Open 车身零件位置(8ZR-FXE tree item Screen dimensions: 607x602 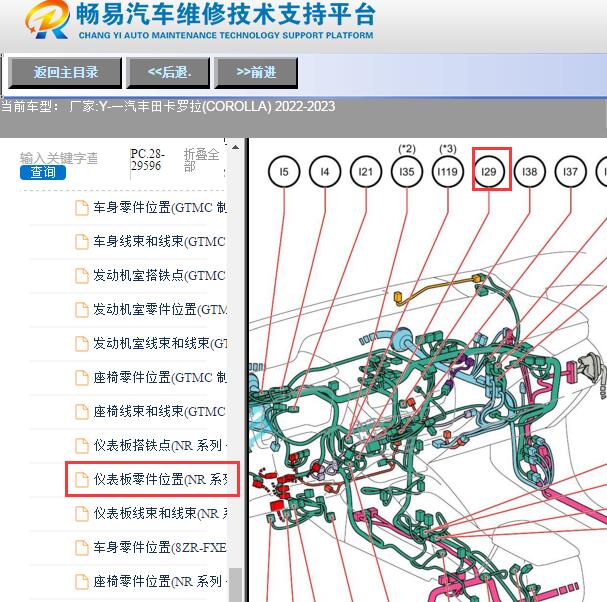pos(160,547)
